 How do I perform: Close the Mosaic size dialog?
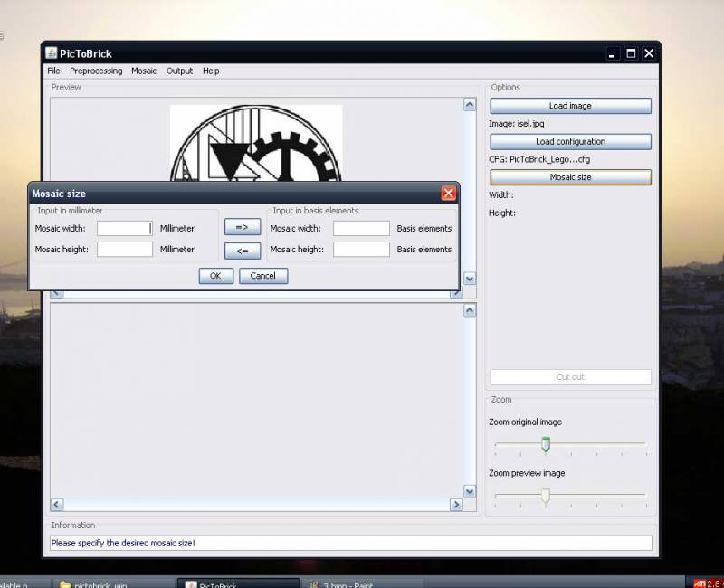point(448,194)
